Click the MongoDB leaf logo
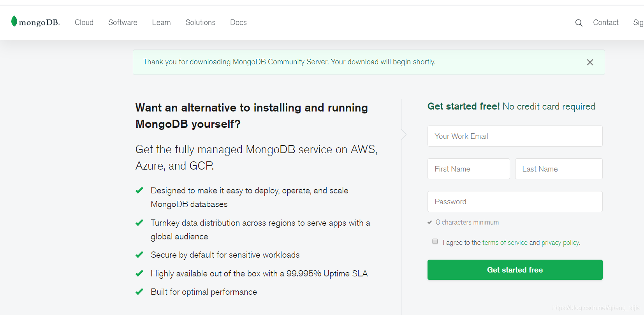 click(35, 22)
